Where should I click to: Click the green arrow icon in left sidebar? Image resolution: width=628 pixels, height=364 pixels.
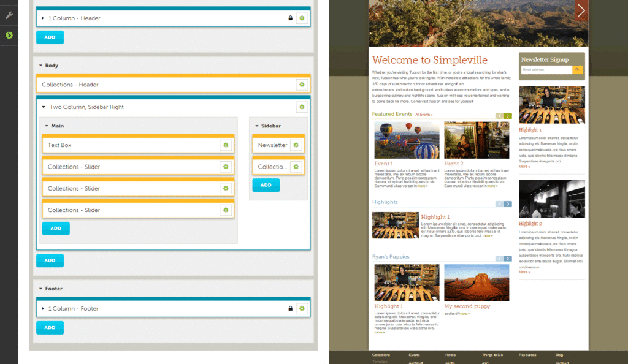click(9, 35)
